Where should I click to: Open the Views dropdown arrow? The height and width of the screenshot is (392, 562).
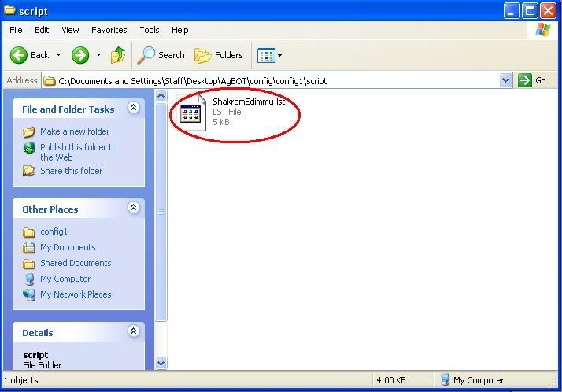pyautogui.click(x=280, y=55)
